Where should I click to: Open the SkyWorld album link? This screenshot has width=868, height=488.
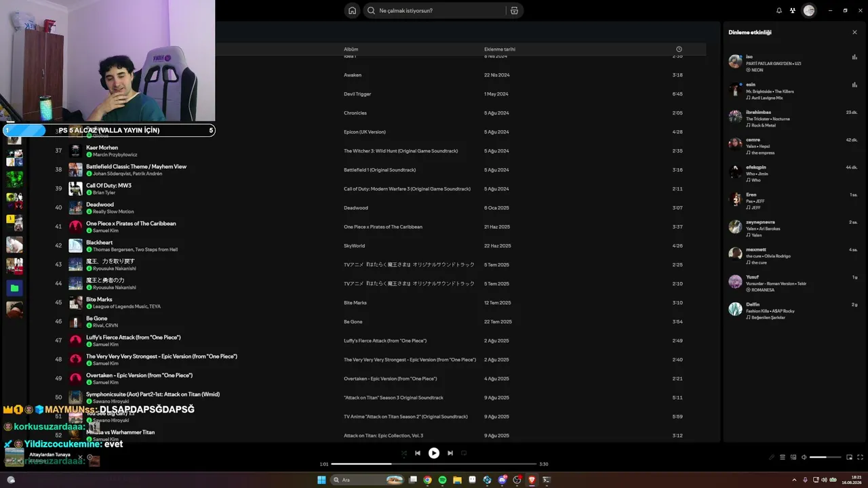pos(354,246)
